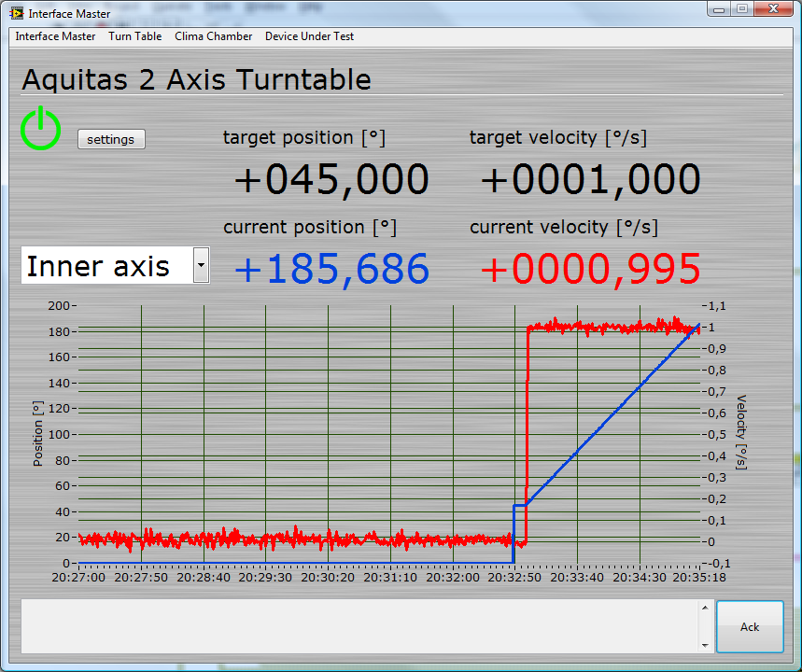The height and width of the screenshot is (672, 802).
Task: Click the 100 position axis label
Action: click(x=58, y=435)
